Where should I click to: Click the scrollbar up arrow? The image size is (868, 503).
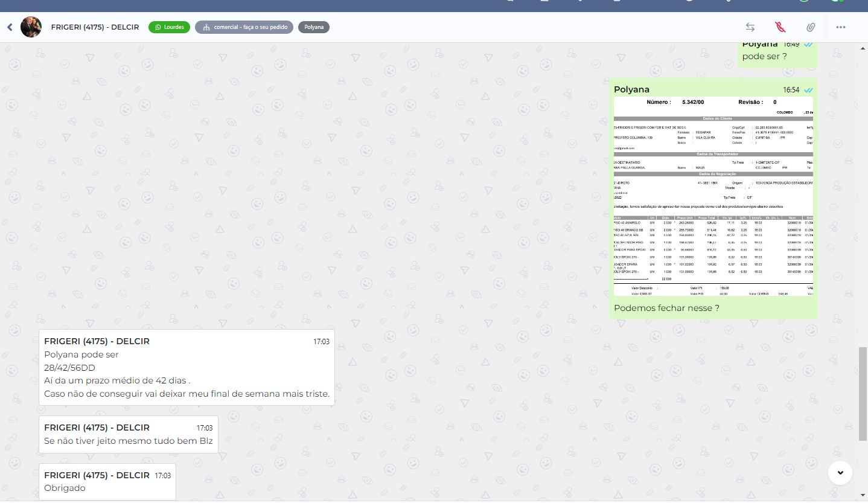click(863, 46)
